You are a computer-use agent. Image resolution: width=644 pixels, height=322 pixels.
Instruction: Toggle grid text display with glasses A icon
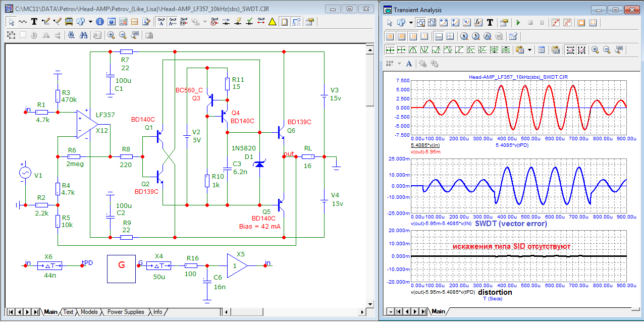click(x=161, y=22)
